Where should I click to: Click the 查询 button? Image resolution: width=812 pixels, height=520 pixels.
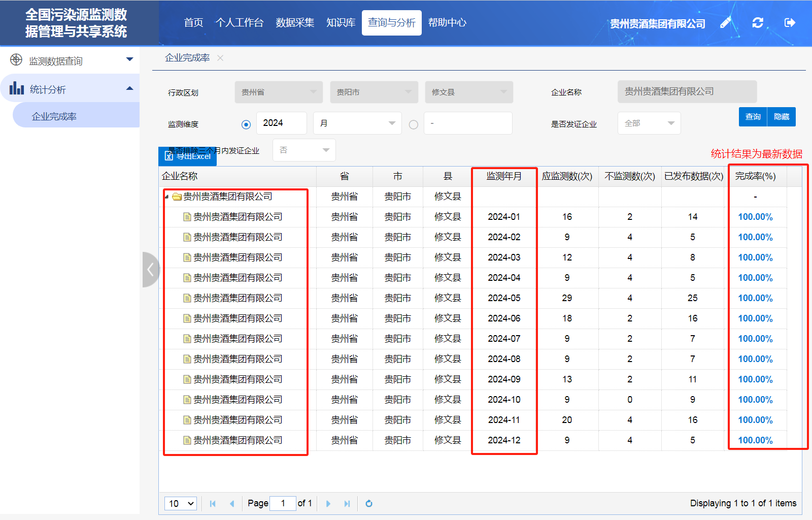pos(753,117)
